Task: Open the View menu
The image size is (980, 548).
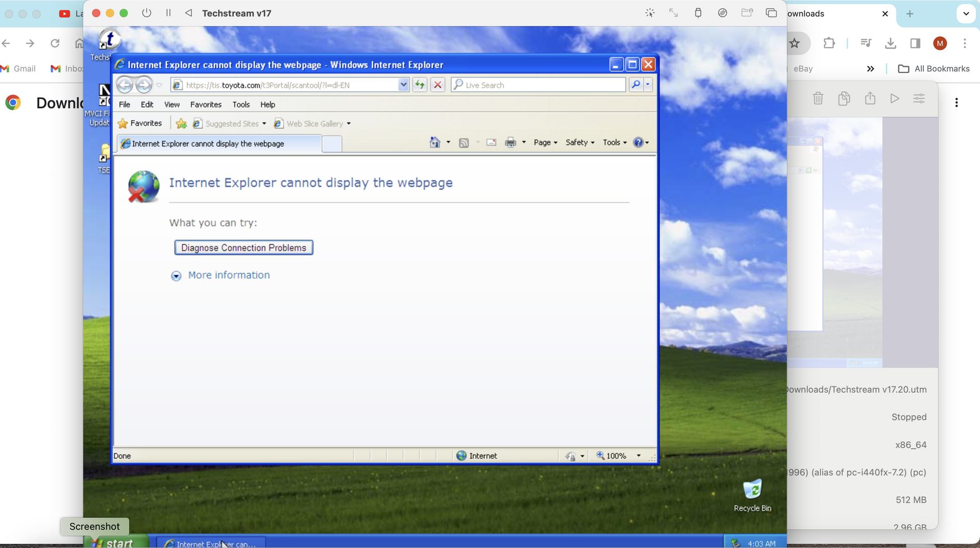Action: point(172,105)
